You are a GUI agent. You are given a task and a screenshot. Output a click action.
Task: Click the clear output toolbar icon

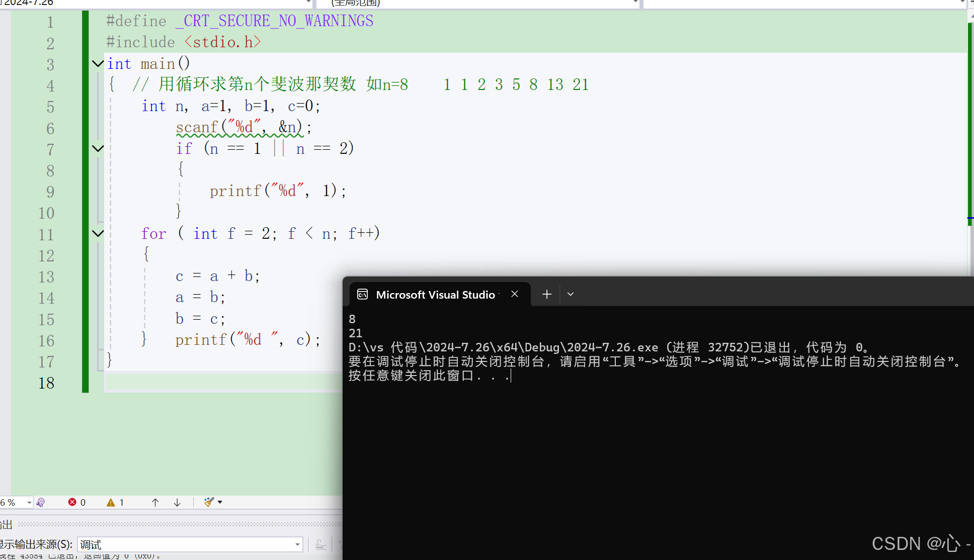(320, 544)
